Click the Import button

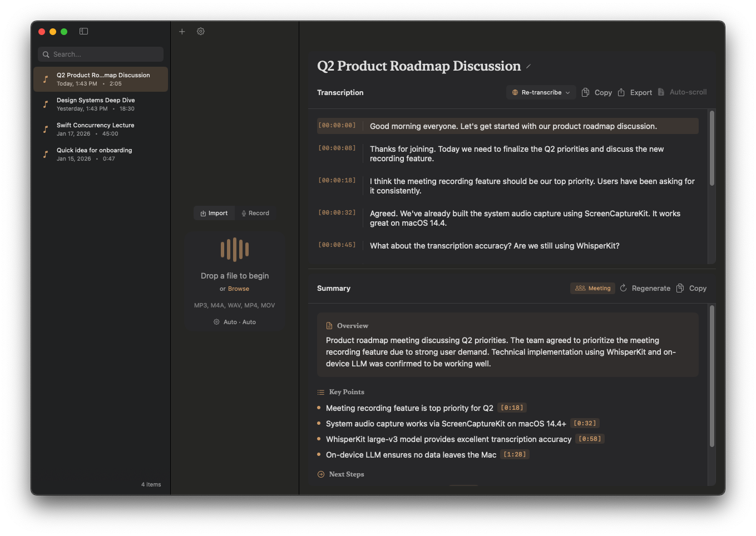214,212
